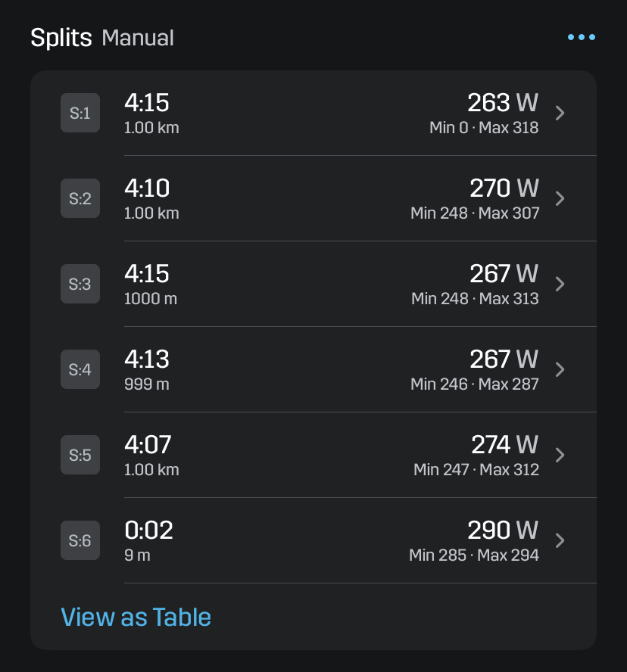Click the 0:02 final split time
The width and height of the screenshot is (627, 672).
coord(148,530)
